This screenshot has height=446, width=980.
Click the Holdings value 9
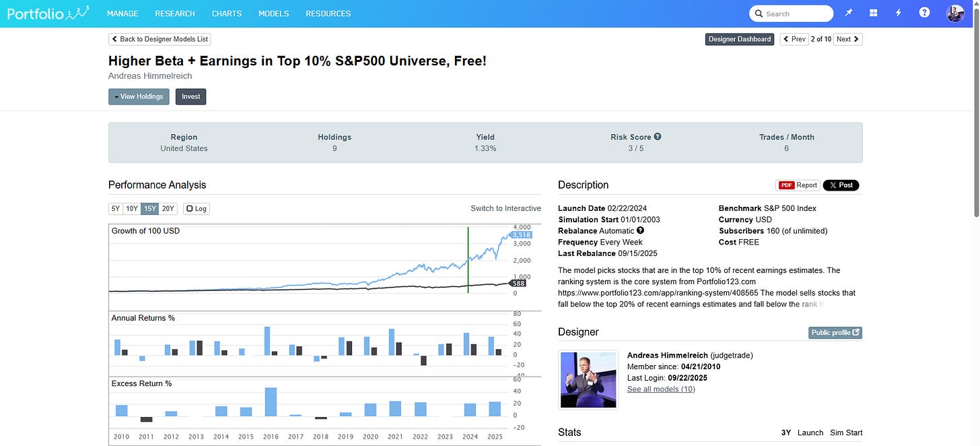point(335,148)
